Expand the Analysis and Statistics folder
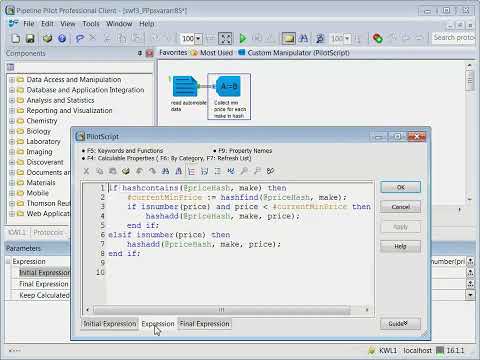Image resolution: width=480 pixels, height=360 pixels. pos(12,101)
